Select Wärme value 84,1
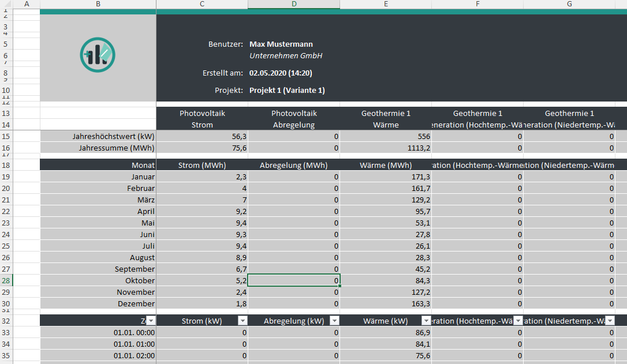Screen dimensions: 627x364 386,344
